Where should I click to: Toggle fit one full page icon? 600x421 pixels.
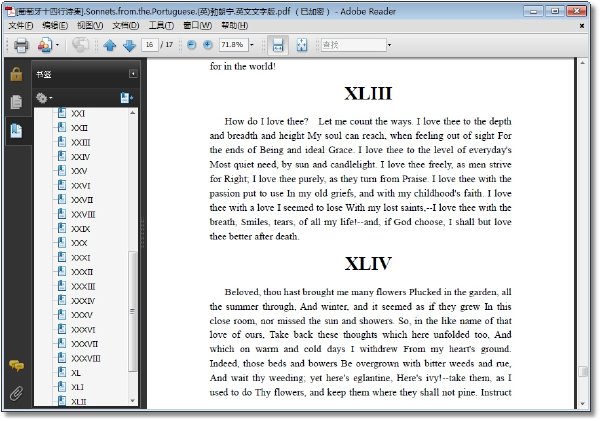[x=302, y=45]
